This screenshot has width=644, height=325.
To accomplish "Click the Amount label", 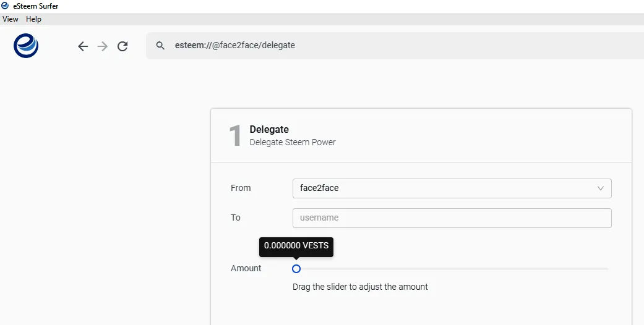I will pyautogui.click(x=246, y=268).
